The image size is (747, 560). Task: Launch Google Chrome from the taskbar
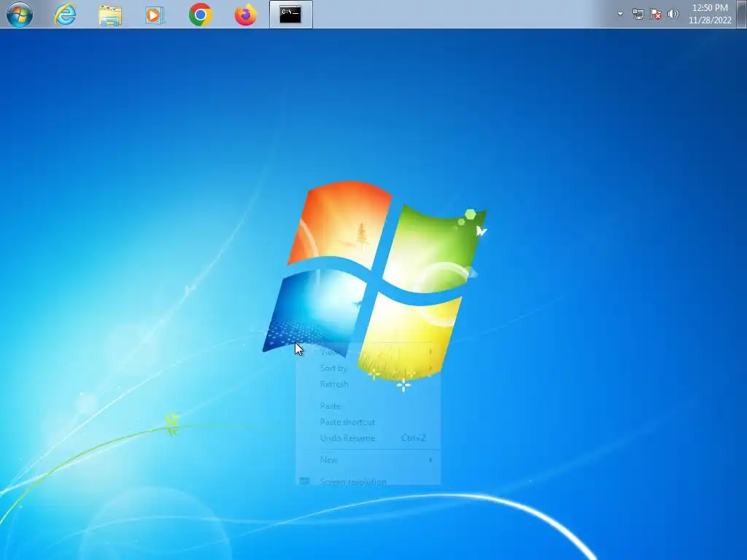click(x=200, y=15)
